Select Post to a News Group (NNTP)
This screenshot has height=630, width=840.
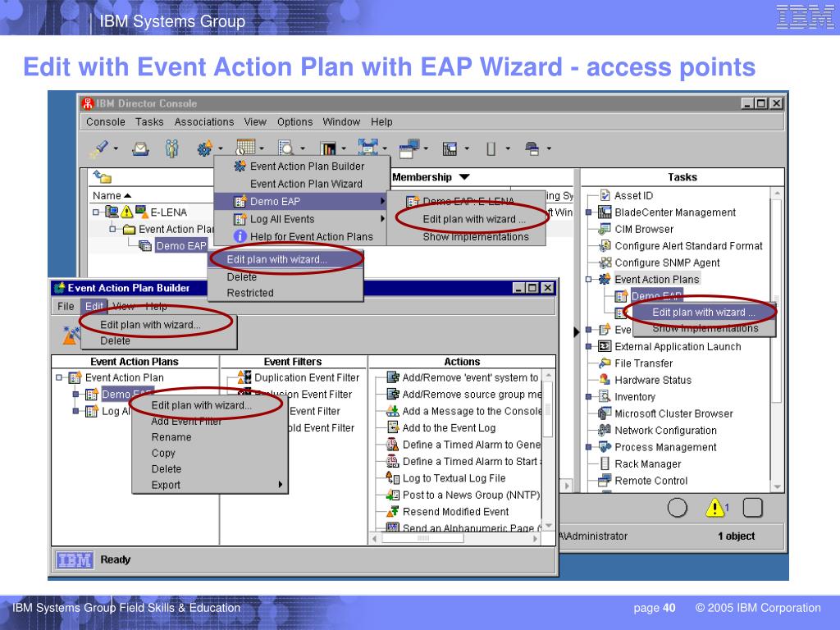471,495
